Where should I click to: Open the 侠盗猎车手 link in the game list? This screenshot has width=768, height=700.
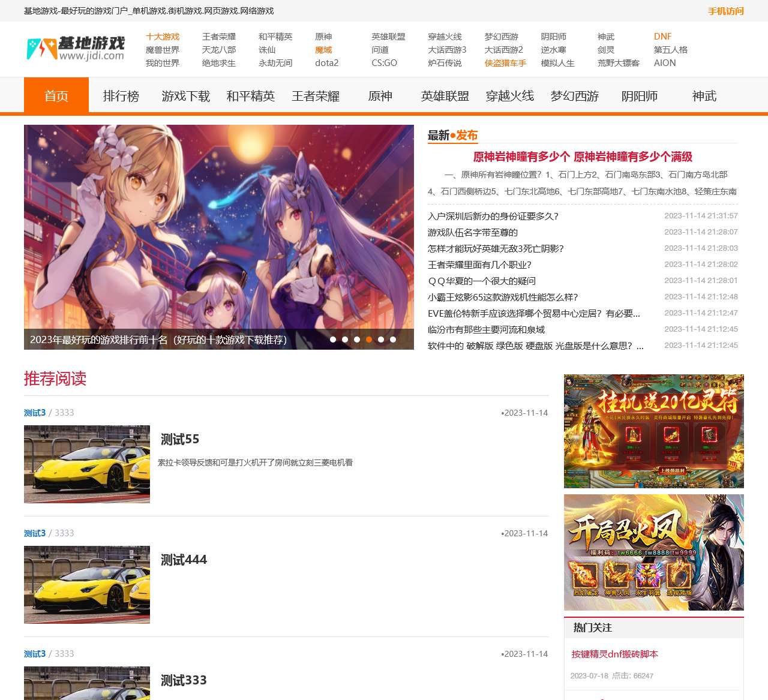point(505,63)
